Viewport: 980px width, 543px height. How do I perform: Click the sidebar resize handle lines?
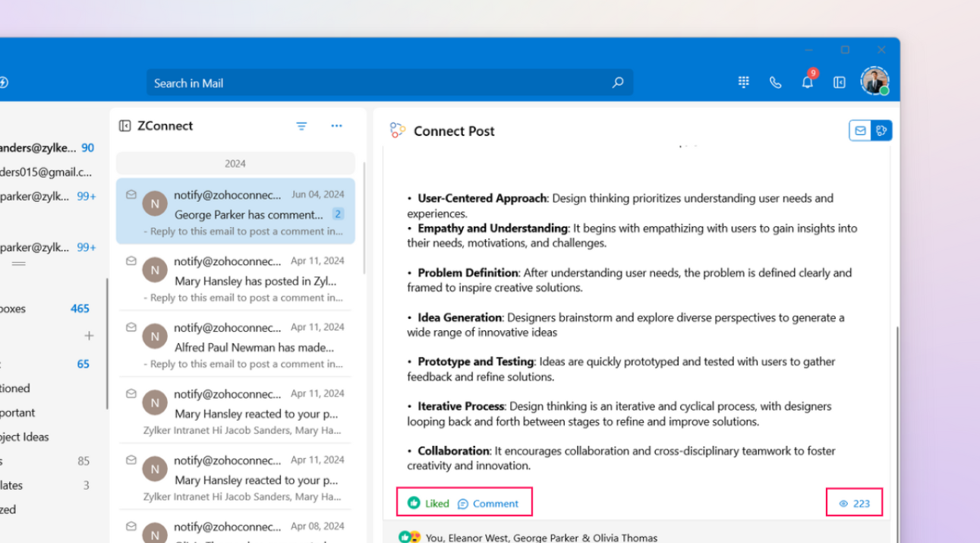18,264
